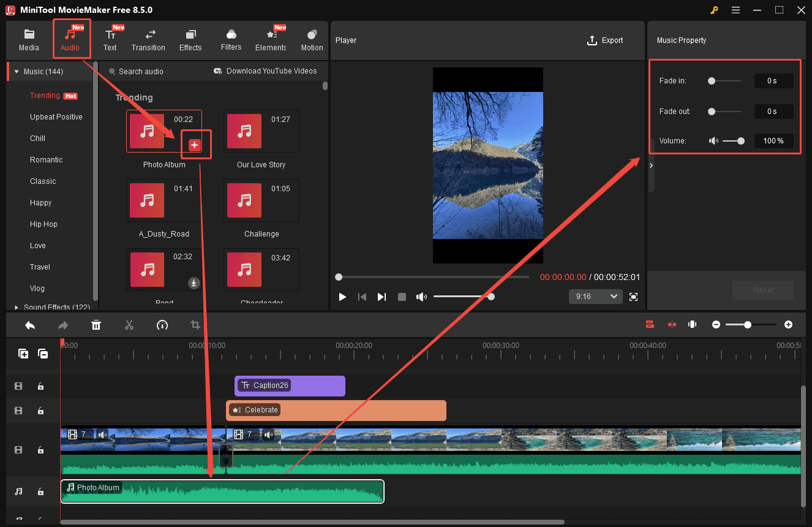Expand the Sound Effects category
This screenshot has height=527, width=812.
point(17,306)
